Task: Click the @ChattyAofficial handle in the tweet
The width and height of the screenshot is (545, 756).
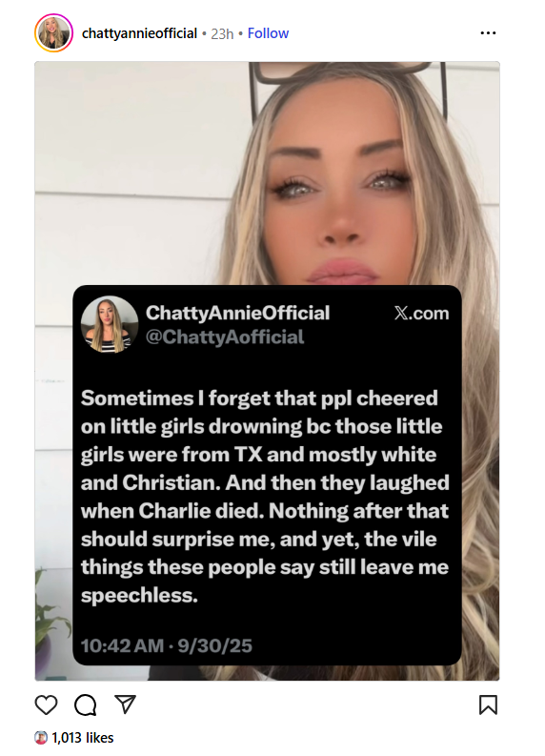Action: (225, 337)
